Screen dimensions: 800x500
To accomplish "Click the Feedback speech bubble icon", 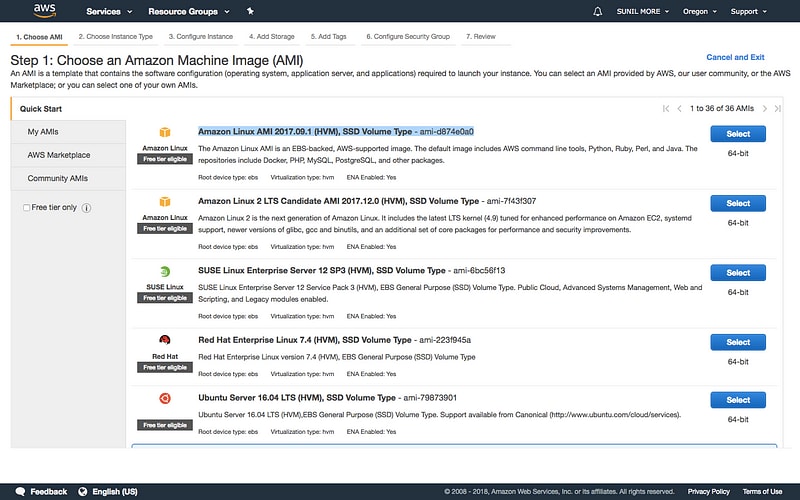I will (x=20, y=491).
